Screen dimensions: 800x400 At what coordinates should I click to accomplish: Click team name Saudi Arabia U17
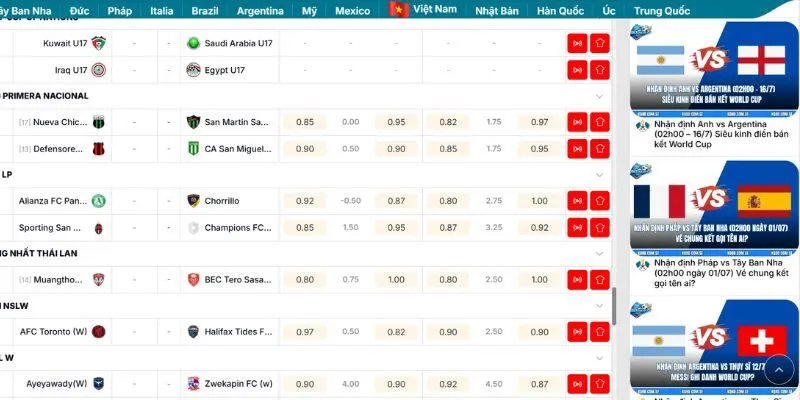pyautogui.click(x=238, y=43)
